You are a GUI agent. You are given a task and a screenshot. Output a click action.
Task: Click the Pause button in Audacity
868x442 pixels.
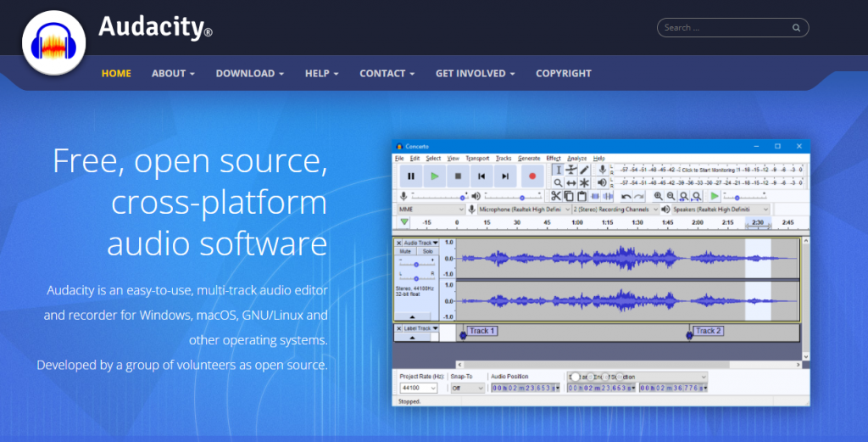(411, 176)
